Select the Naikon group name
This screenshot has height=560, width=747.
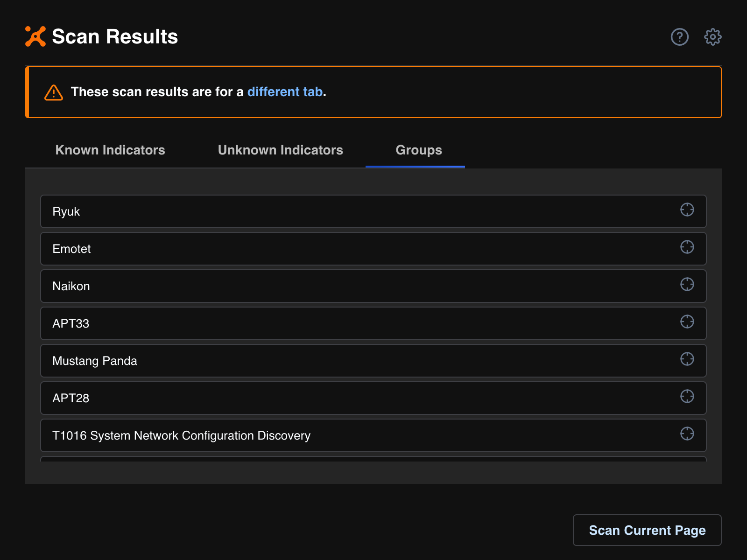click(71, 287)
